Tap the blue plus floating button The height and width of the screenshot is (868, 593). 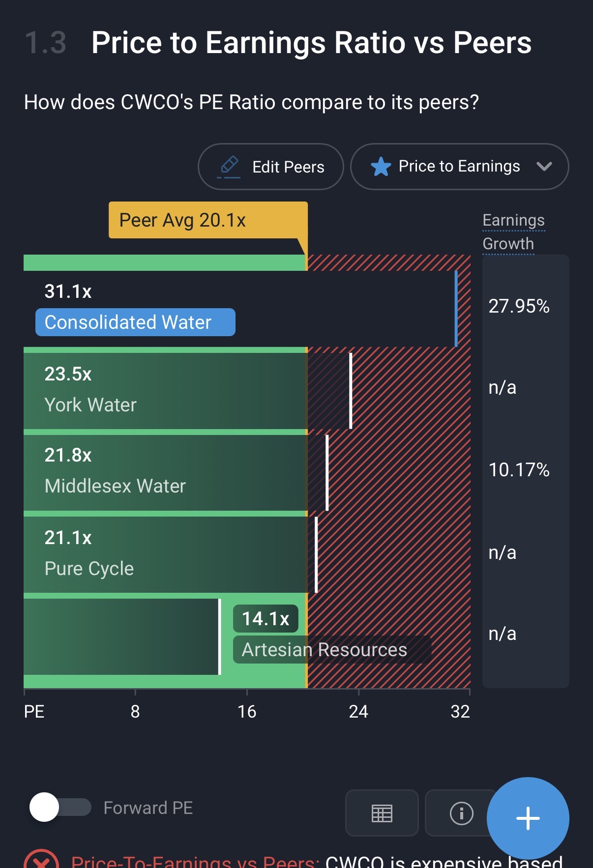[x=528, y=818]
